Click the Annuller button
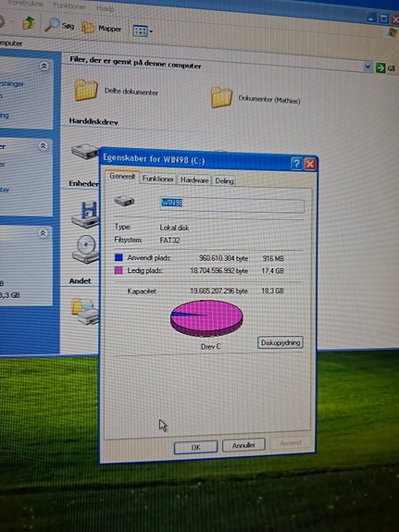 pyautogui.click(x=243, y=445)
